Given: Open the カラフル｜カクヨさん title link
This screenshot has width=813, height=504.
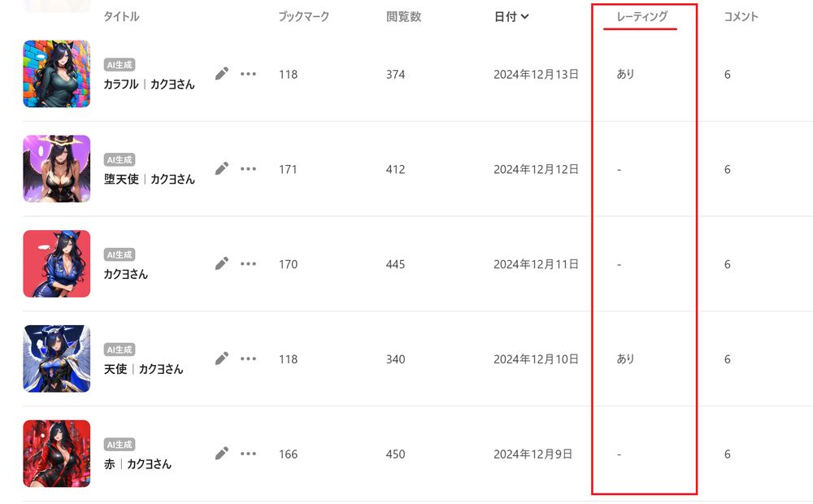Looking at the screenshot, I should [x=149, y=85].
